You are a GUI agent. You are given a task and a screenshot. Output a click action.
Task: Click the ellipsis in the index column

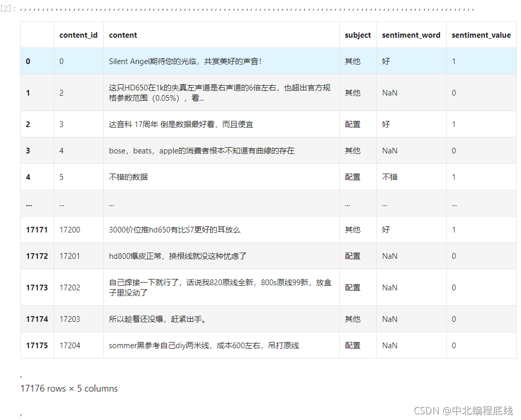pos(29,205)
